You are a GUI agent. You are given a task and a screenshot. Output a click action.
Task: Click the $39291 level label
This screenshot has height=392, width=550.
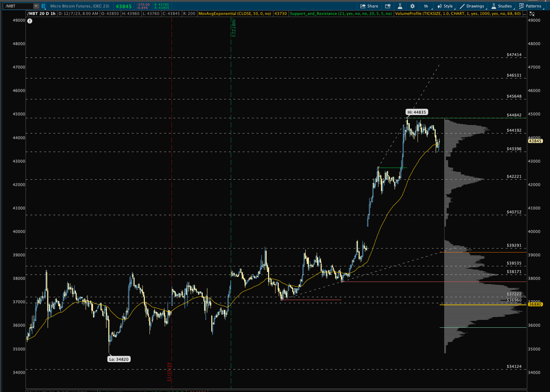(514, 245)
